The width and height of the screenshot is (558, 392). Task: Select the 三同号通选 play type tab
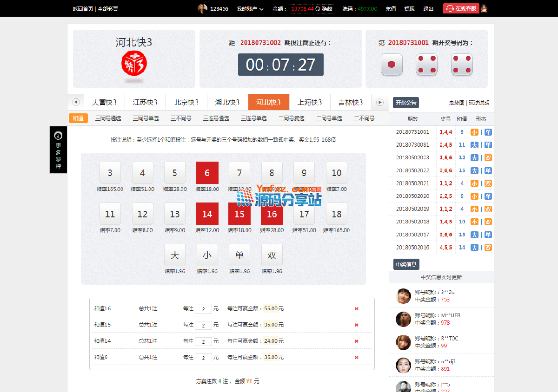tap(108, 118)
